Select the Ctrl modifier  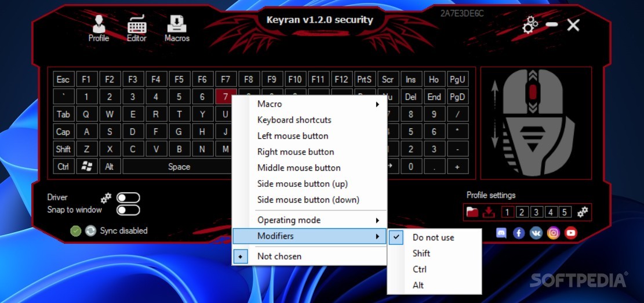pos(434,269)
